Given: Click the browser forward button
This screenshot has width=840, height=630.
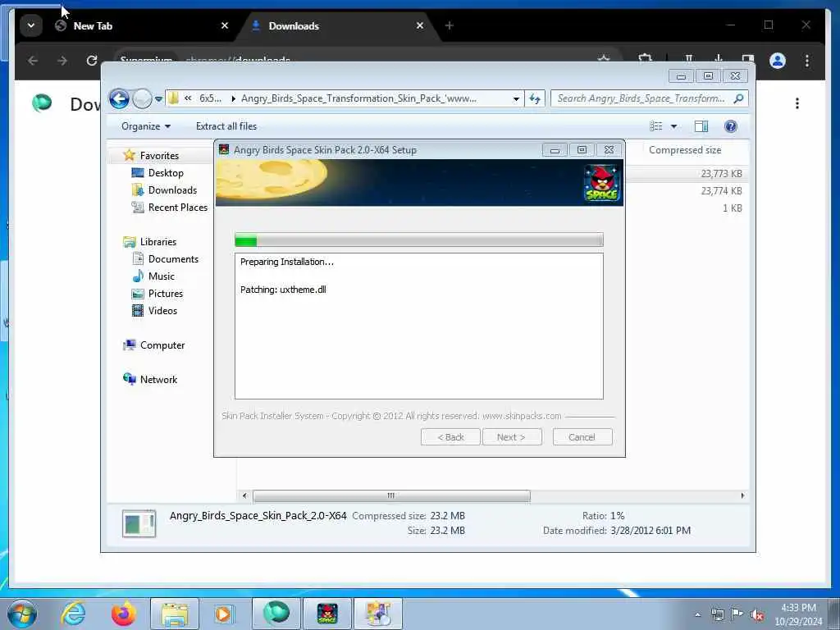Looking at the screenshot, I should point(62,61).
